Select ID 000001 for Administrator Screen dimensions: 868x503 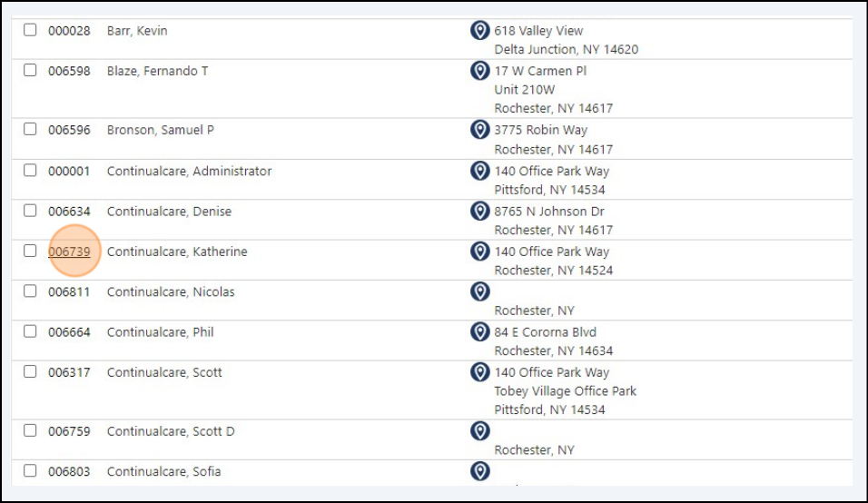pyautogui.click(x=69, y=171)
